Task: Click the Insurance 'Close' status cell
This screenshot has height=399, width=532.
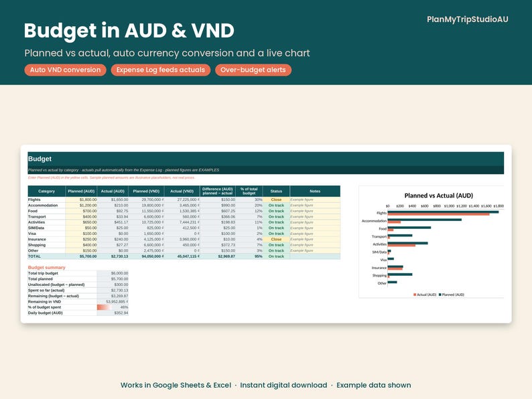Action: point(276,239)
